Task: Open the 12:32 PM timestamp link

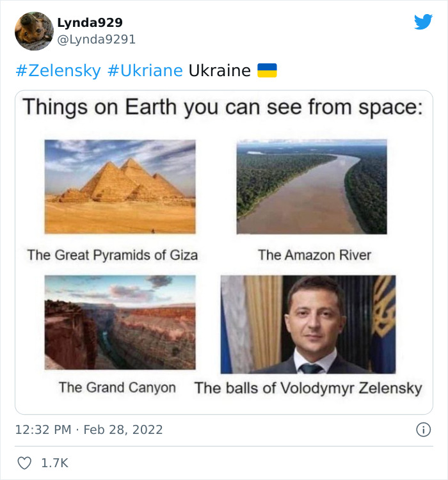Action: (x=43, y=430)
